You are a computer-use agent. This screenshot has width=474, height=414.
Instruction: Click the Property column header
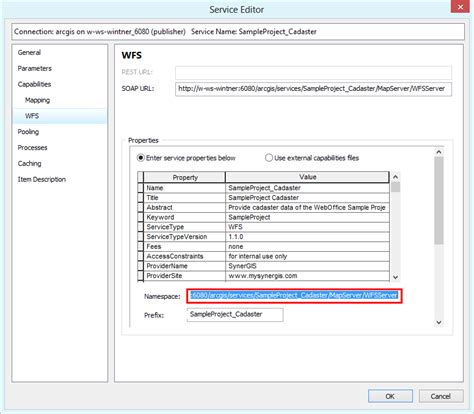(x=185, y=177)
